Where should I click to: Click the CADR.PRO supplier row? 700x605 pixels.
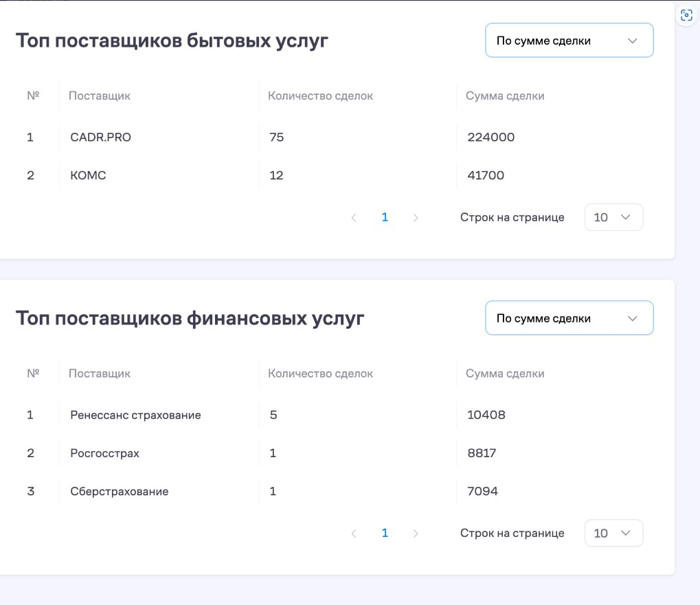[x=100, y=137]
